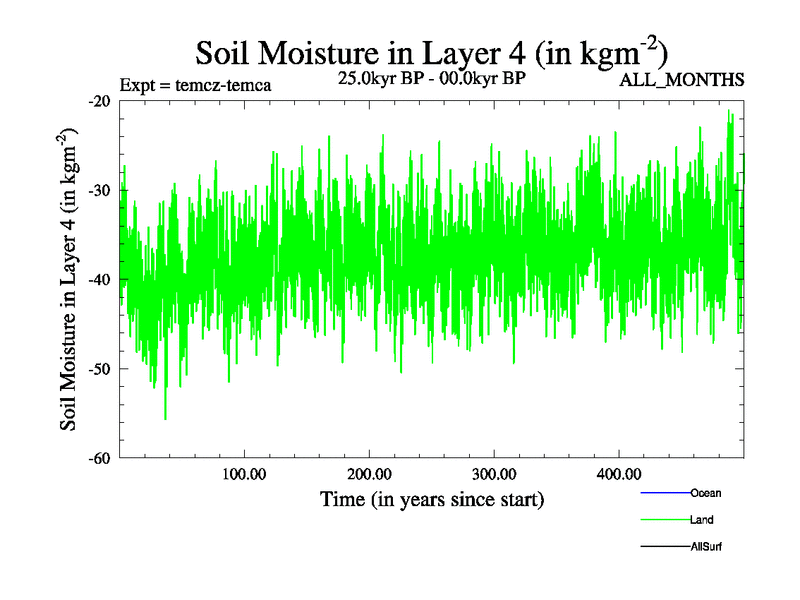Click the "Expt = temcz-temca" label

[194, 85]
